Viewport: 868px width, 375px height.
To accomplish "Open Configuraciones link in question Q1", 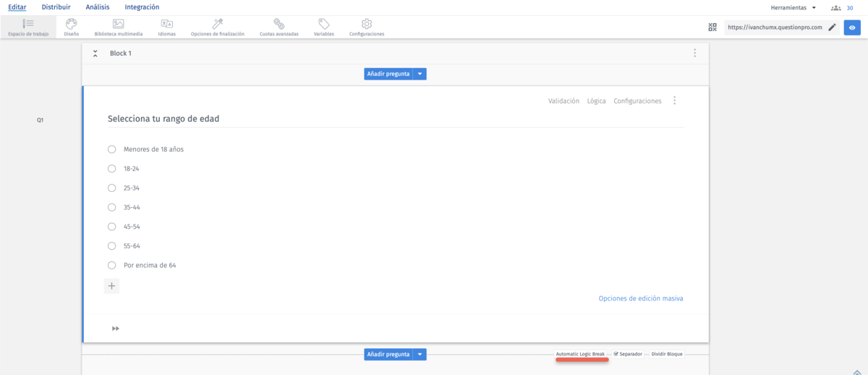I will point(637,101).
